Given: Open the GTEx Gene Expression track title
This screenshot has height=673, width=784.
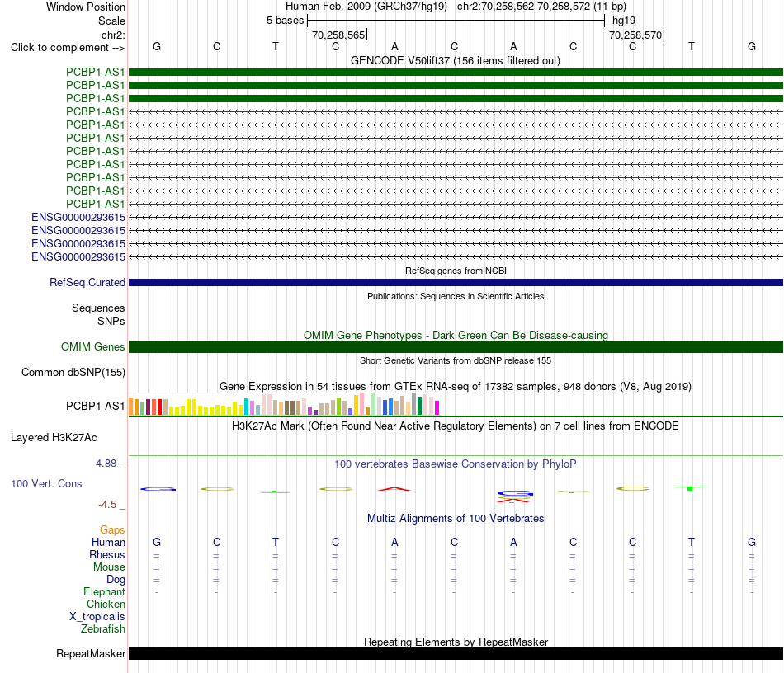Looking at the screenshot, I should tap(456, 386).
